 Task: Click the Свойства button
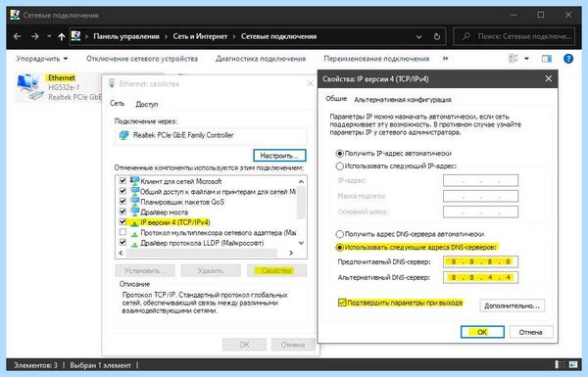(276, 270)
